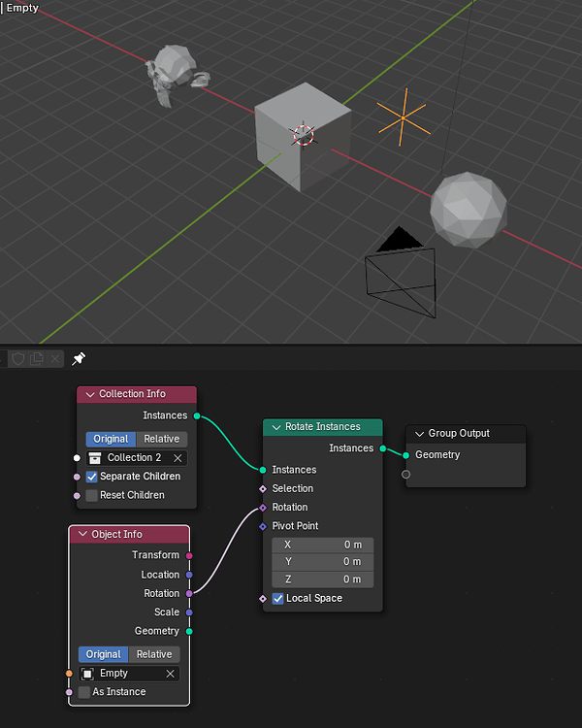The image size is (582, 728).
Task: Click Object Info Rotation output socket
Action: coord(189,593)
